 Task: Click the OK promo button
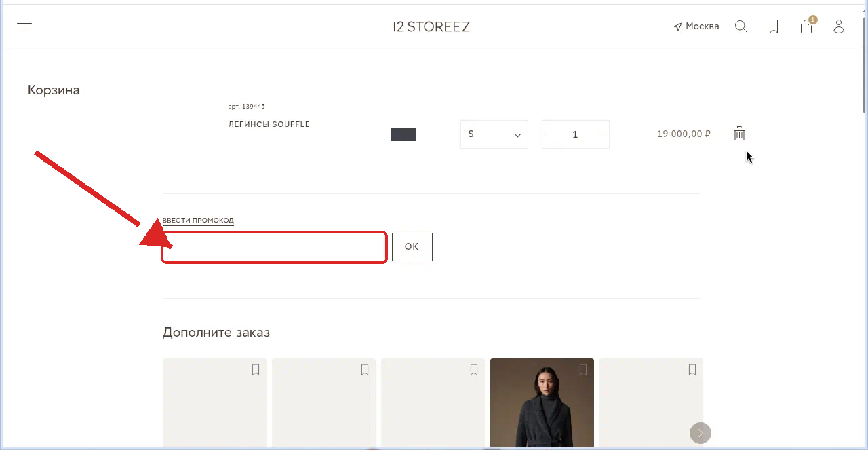pos(412,247)
